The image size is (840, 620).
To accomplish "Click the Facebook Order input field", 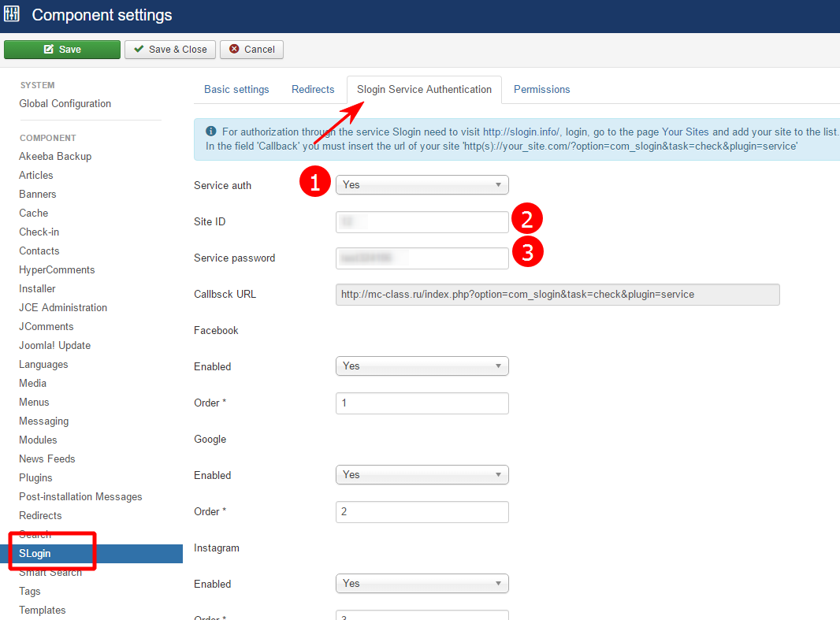I will point(422,403).
